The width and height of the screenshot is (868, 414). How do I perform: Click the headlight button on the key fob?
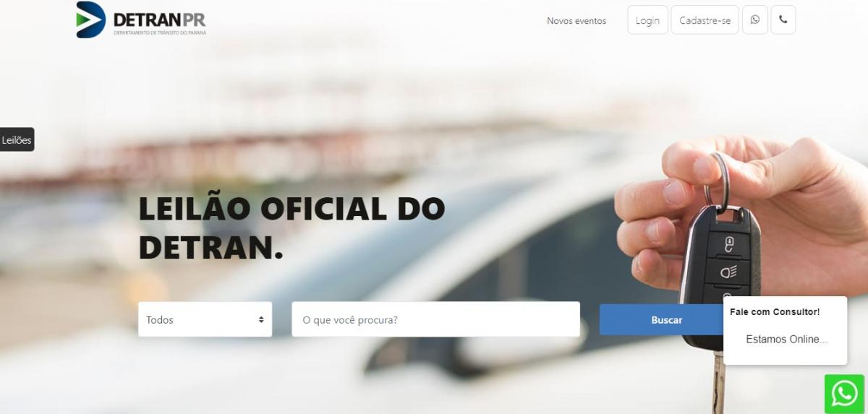click(x=728, y=272)
